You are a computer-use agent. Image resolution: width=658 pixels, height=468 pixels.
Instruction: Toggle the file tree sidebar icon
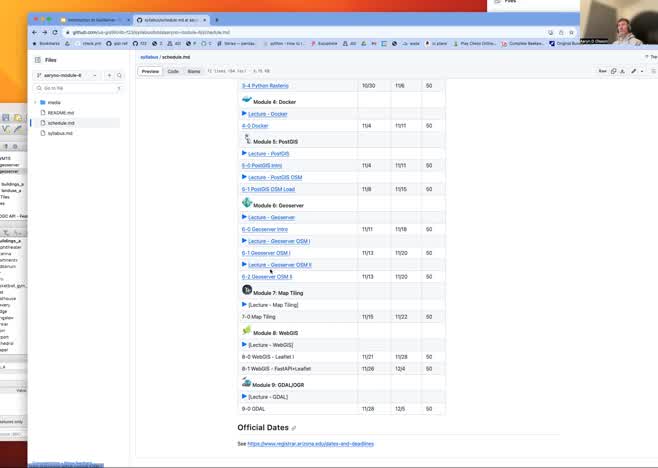click(37, 59)
